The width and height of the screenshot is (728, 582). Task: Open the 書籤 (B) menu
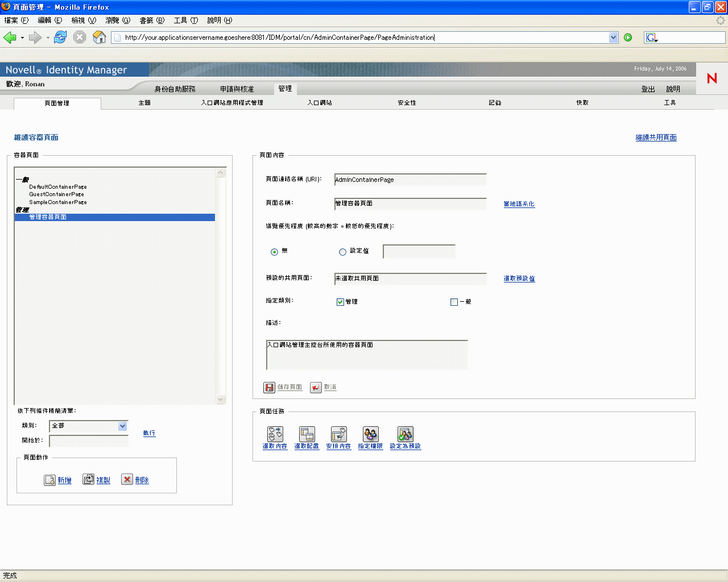coord(152,20)
